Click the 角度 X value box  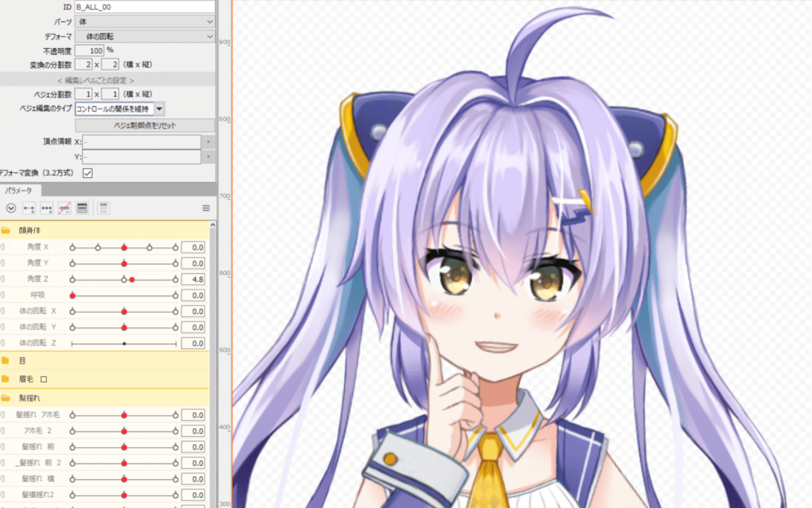(x=193, y=247)
